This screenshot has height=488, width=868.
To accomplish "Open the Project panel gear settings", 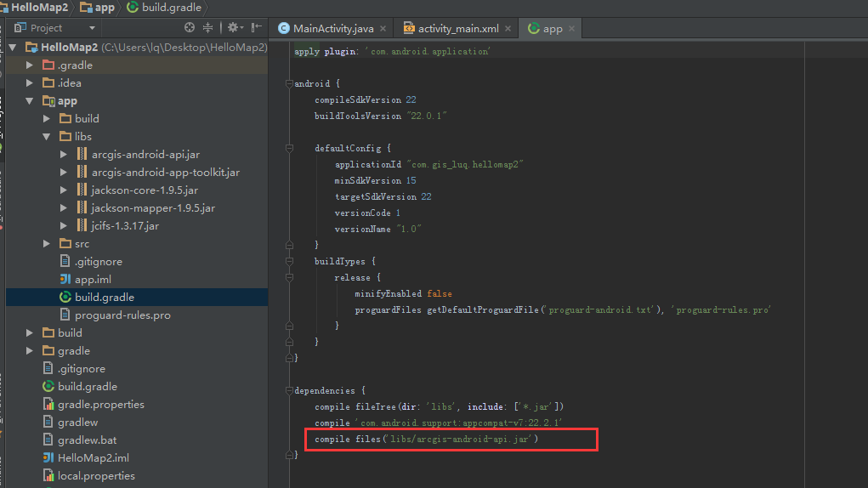I will (235, 28).
